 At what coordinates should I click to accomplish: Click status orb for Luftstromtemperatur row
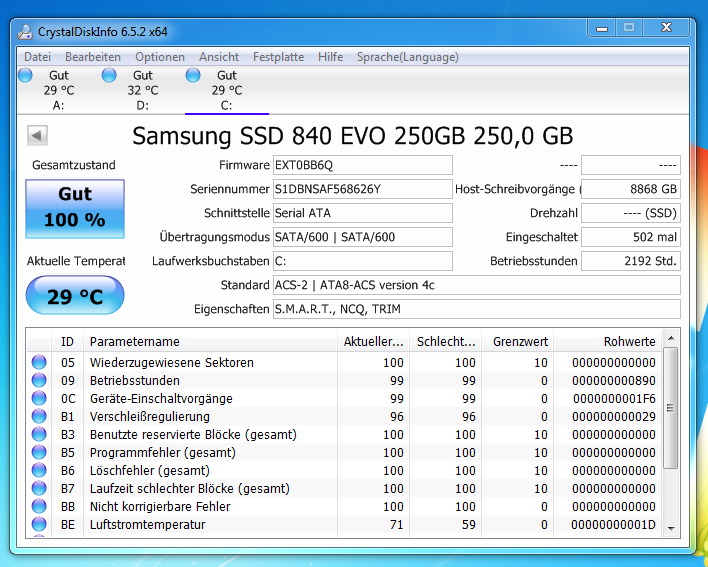[39, 525]
